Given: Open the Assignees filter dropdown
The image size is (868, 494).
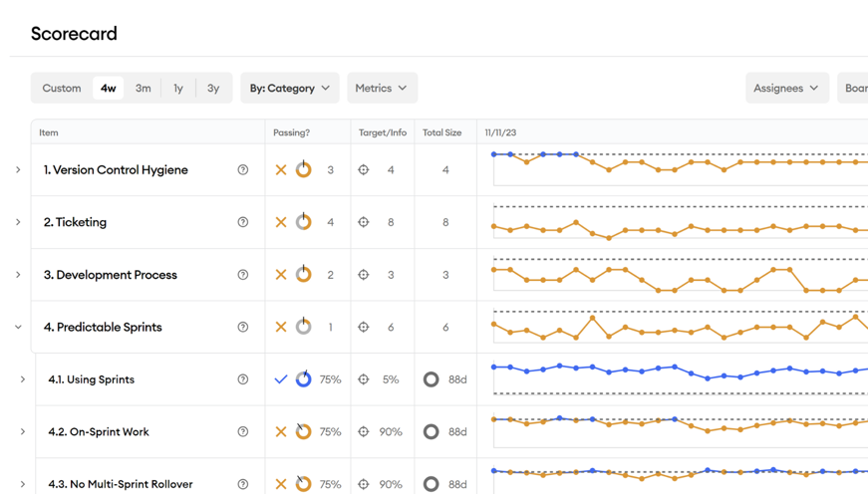Looking at the screenshot, I should click(x=786, y=89).
